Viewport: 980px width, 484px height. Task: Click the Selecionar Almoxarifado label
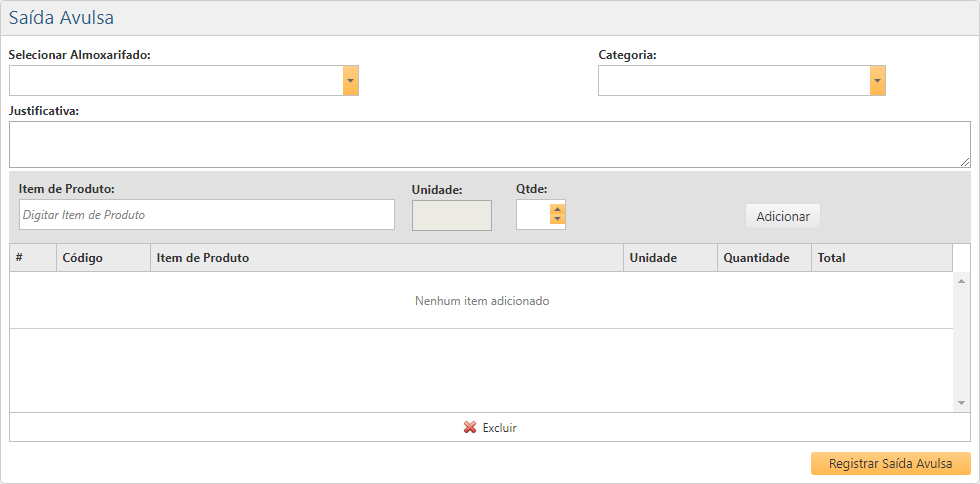point(80,54)
